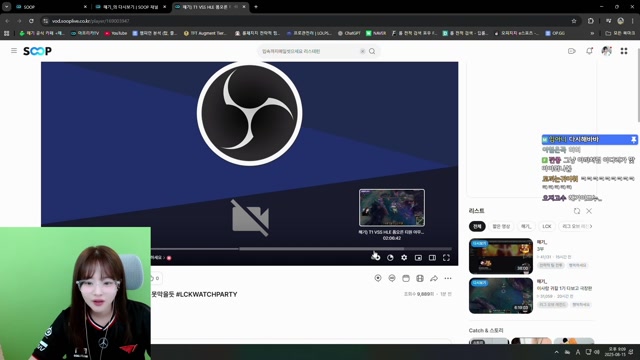
Task: Show hidden bookmarks with the double-chevron
Action: point(592,33)
